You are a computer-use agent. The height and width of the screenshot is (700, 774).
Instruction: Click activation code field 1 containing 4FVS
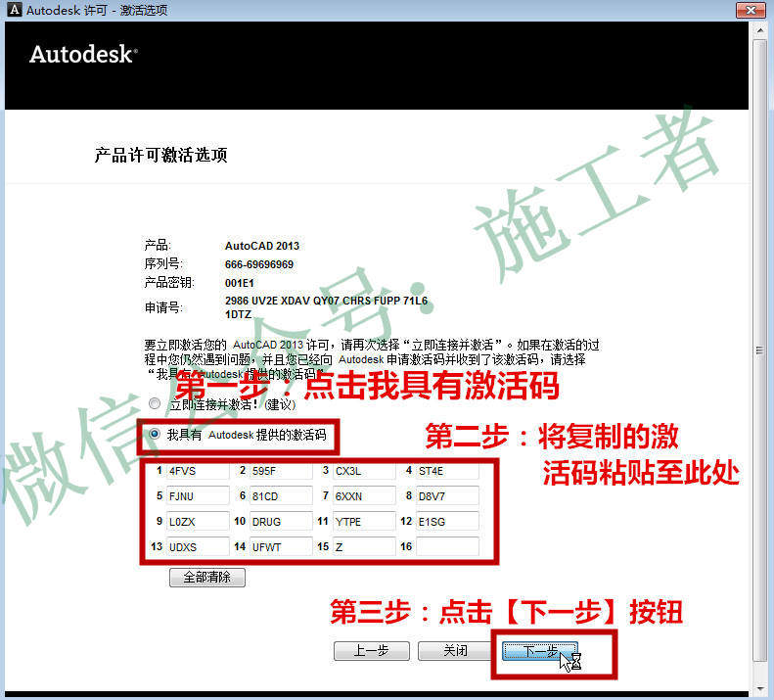[198, 471]
